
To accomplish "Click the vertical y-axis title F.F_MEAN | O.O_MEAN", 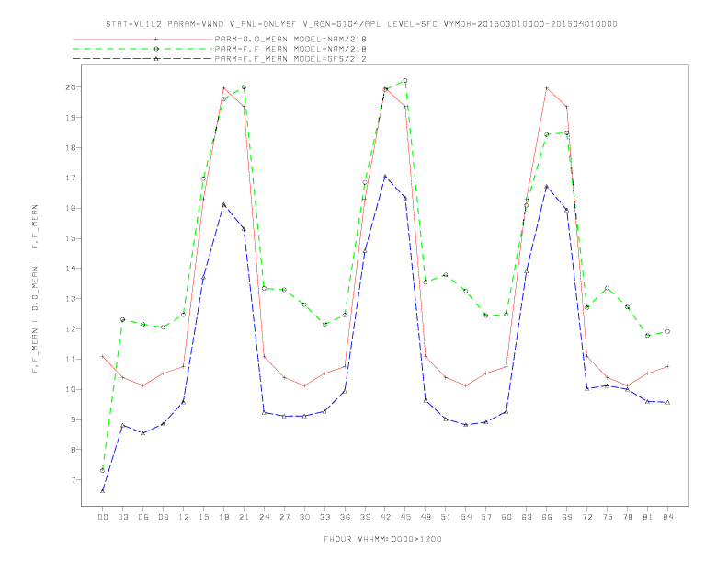I will (35, 289).
